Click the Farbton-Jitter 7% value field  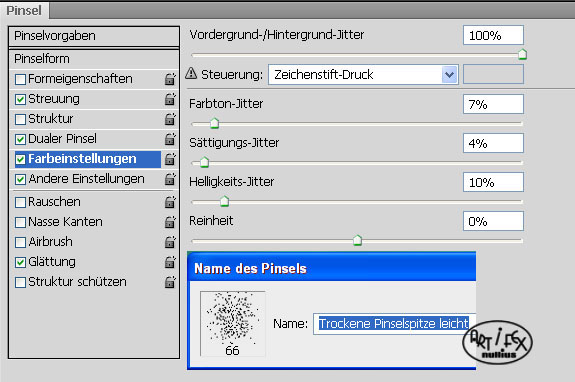coord(493,104)
